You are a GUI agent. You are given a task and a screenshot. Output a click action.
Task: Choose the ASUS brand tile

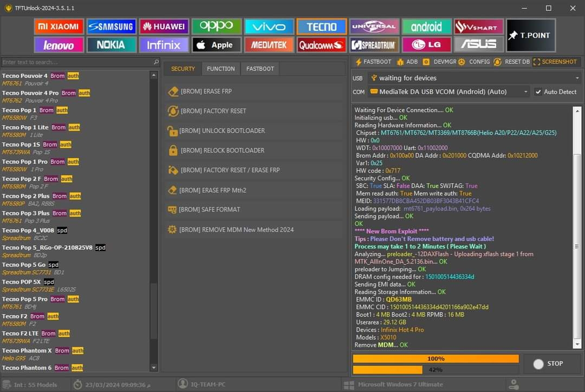(479, 45)
